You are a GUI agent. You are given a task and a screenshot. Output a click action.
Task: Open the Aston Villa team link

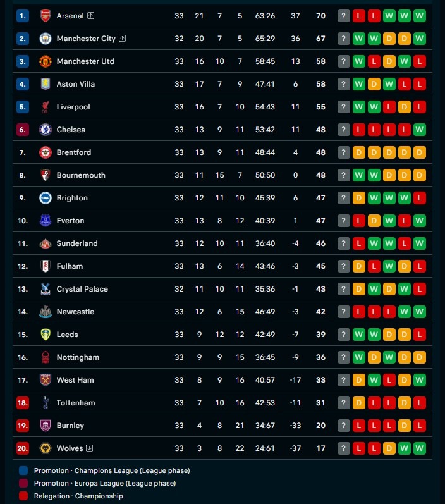75,84
